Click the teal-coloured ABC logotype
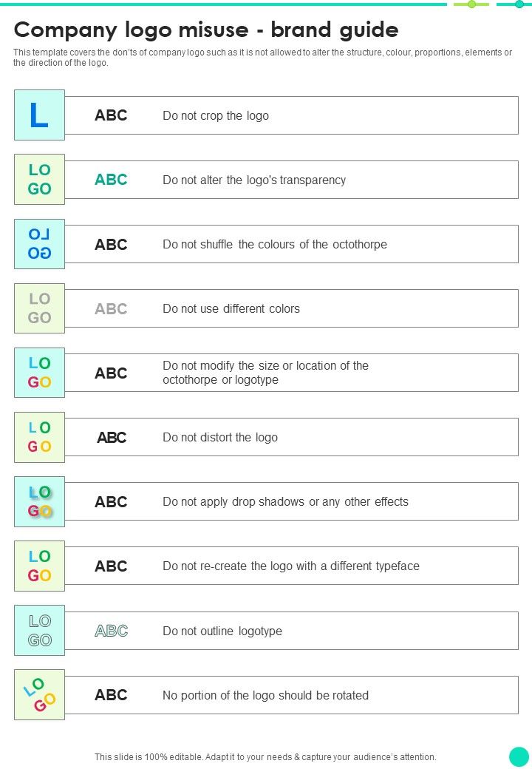This screenshot has height=769, width=532. coord(111,180)
